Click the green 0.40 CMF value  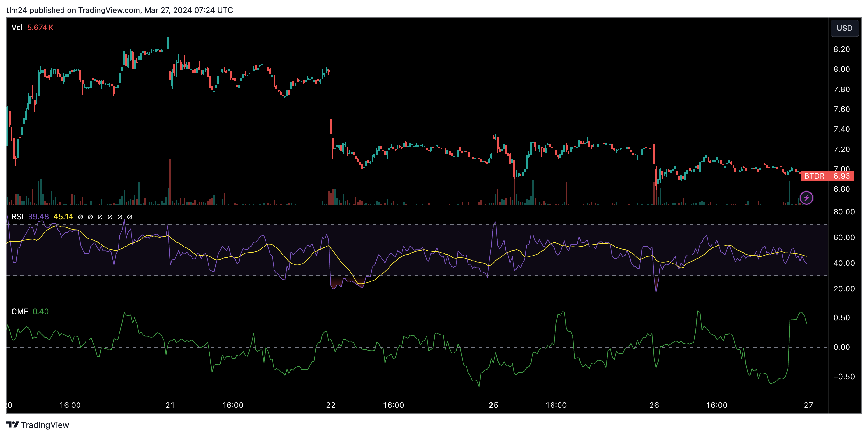(x=40, y=311)
